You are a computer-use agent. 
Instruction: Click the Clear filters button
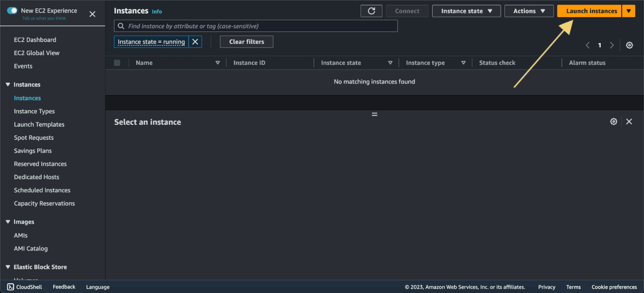[x=247, y=42]
